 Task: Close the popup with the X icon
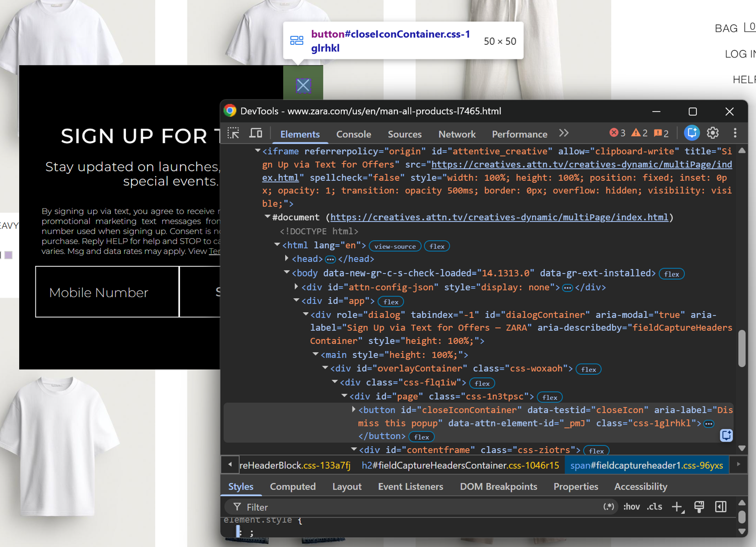click(303, 85)
